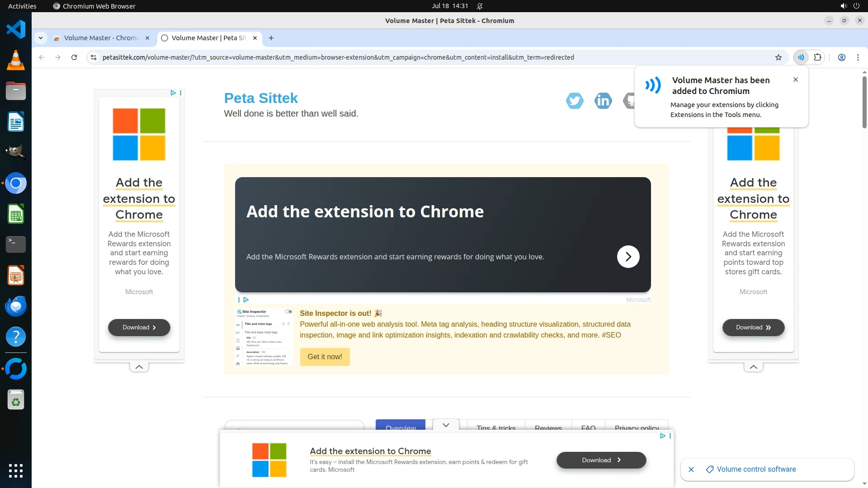
Task: Open the tab search dropdown arrow
Action: [41, 38]
